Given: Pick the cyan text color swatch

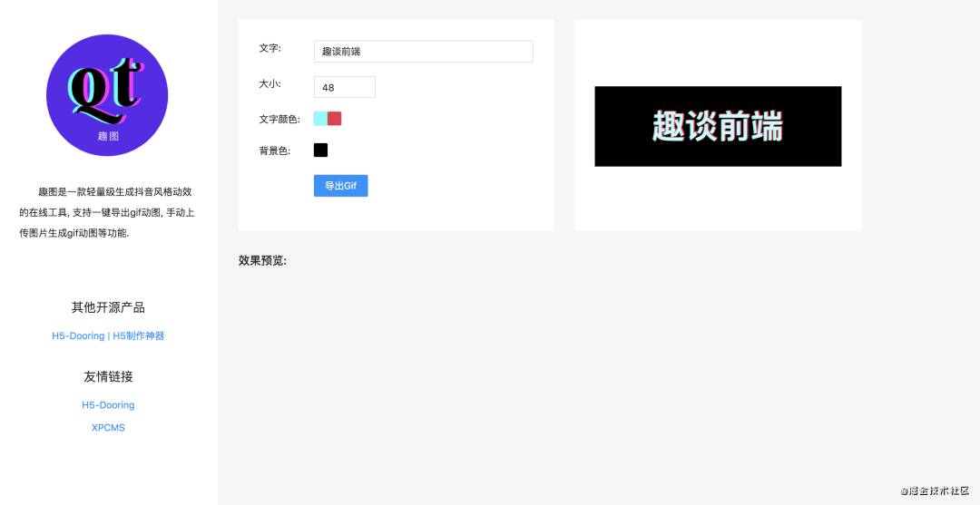Looking at the screenshot, I should pos(320,119).
